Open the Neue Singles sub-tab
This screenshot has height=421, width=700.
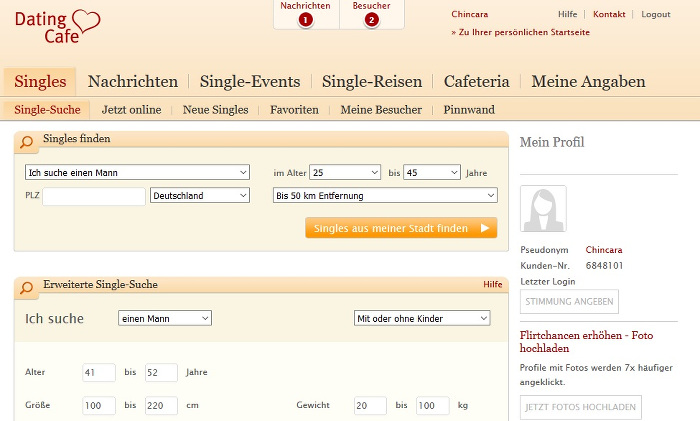coord(216,110)
